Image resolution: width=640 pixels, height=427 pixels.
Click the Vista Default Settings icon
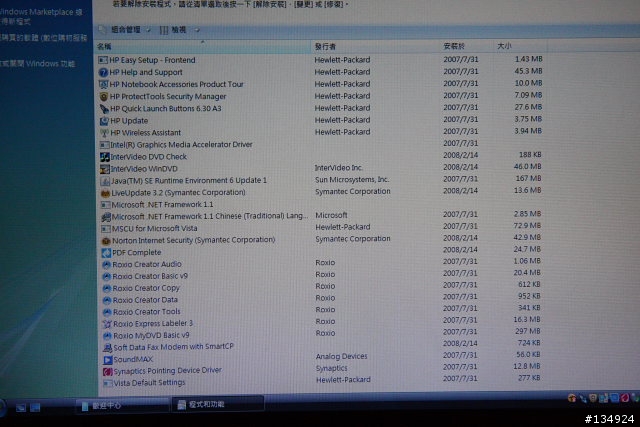[x=108, y=383]
